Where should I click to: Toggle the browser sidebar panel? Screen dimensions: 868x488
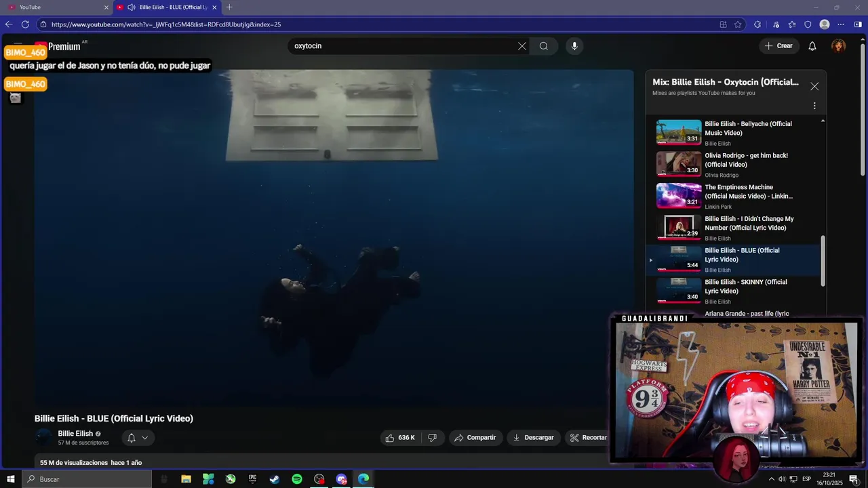pyautogui.click(x=858, y=24)
